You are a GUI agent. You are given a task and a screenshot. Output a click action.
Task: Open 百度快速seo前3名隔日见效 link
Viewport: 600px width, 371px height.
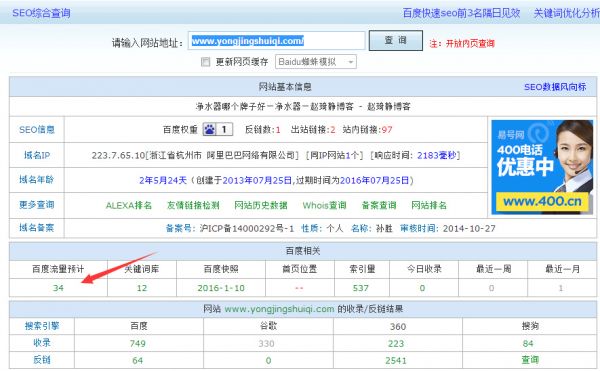pyautogui.click(x=461, y=13)
